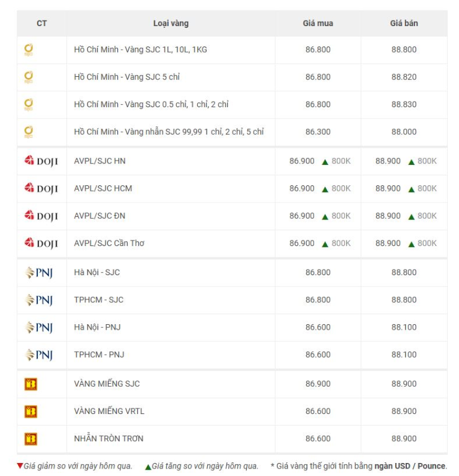Click the SJC logo beside Vàng SJC 1L, 10L, 1KG

click(29, 50)
